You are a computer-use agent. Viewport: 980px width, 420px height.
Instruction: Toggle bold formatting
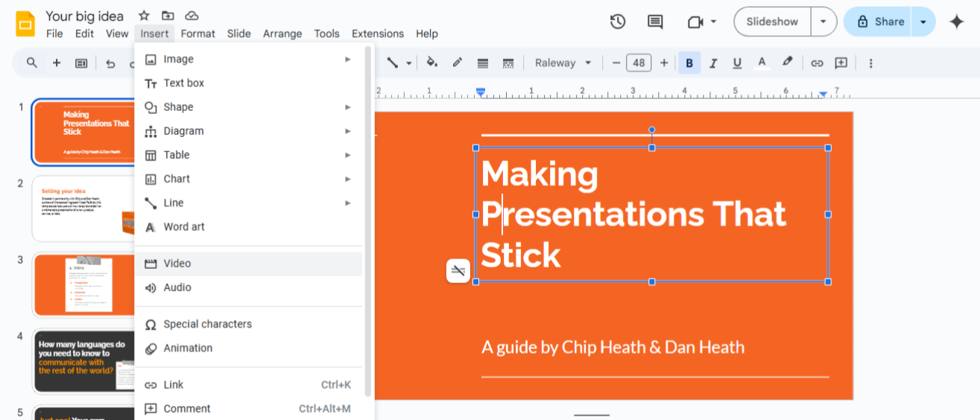pos(689,63)
